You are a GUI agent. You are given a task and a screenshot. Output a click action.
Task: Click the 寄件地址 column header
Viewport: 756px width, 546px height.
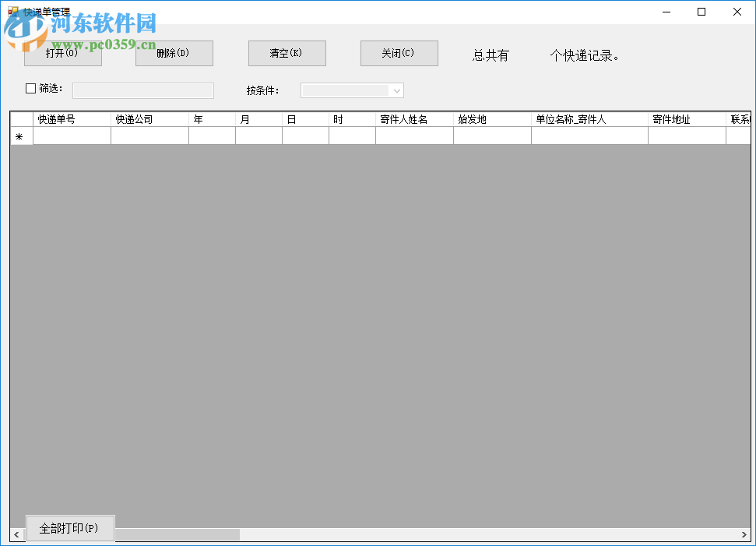[687, 119]
